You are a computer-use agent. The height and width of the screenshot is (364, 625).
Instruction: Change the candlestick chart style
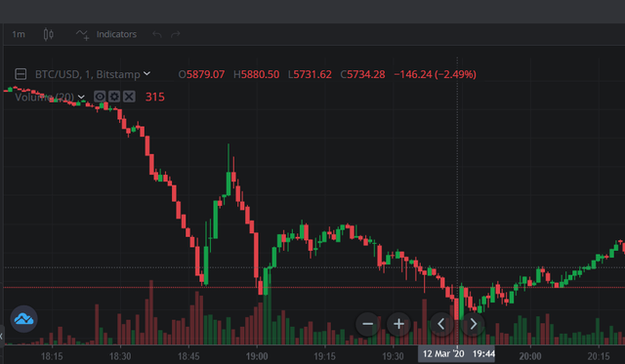48,34
